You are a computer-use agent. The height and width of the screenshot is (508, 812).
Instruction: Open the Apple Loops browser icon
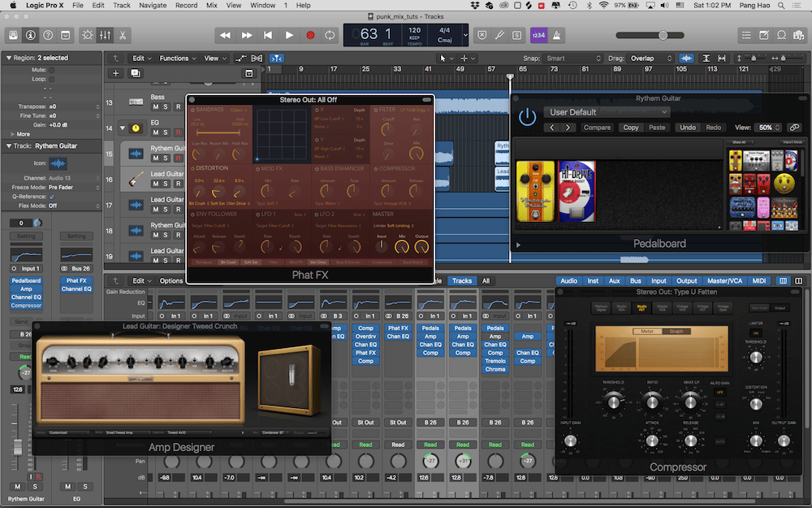[781, 35]
